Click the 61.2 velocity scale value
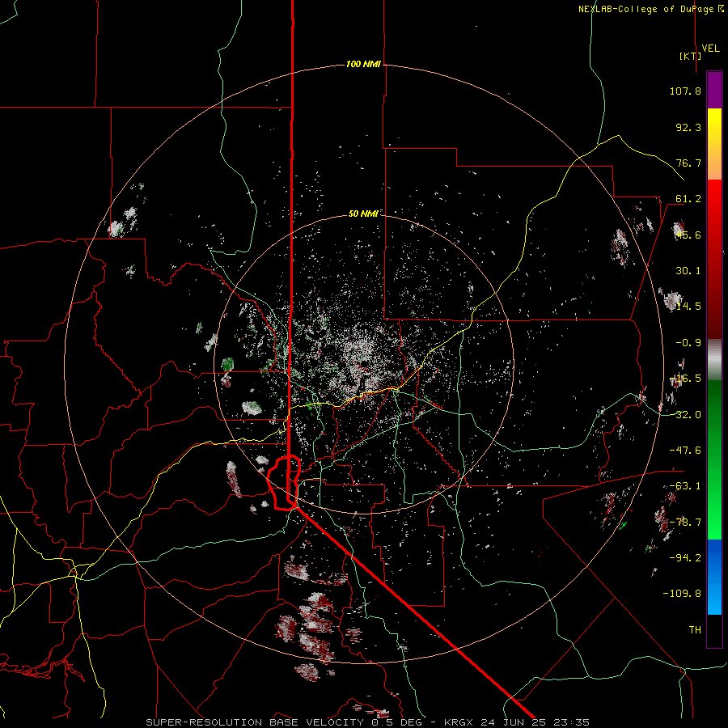The width and height of the screenshot is (728, 728). (688, 199)
